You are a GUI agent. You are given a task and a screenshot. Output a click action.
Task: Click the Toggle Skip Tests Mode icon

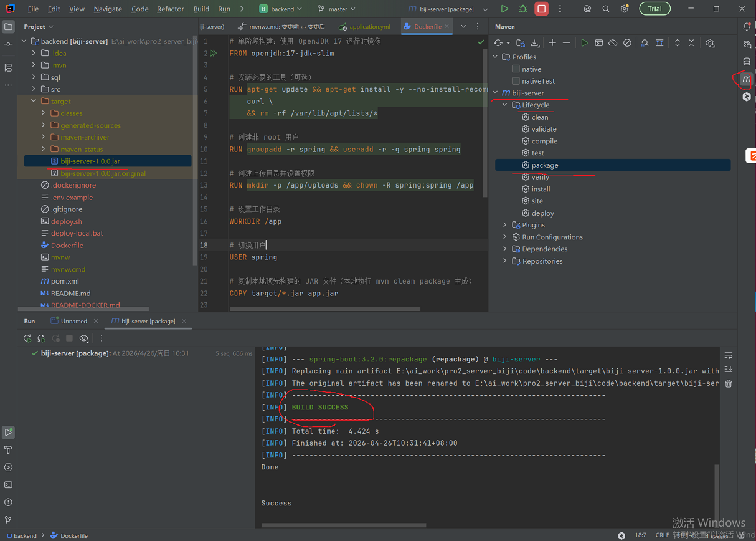point(627,43)
